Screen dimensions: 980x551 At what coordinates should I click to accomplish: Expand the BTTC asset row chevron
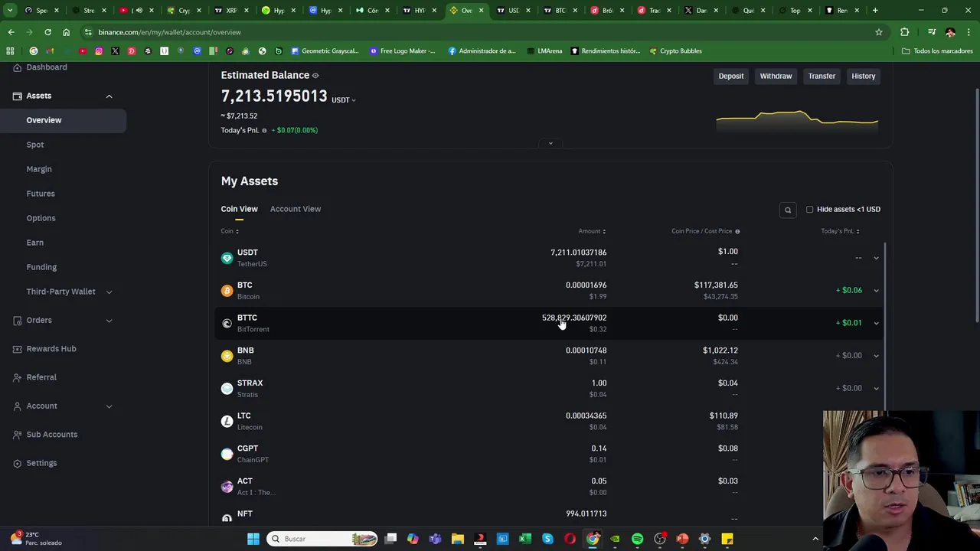pos(876,323)
